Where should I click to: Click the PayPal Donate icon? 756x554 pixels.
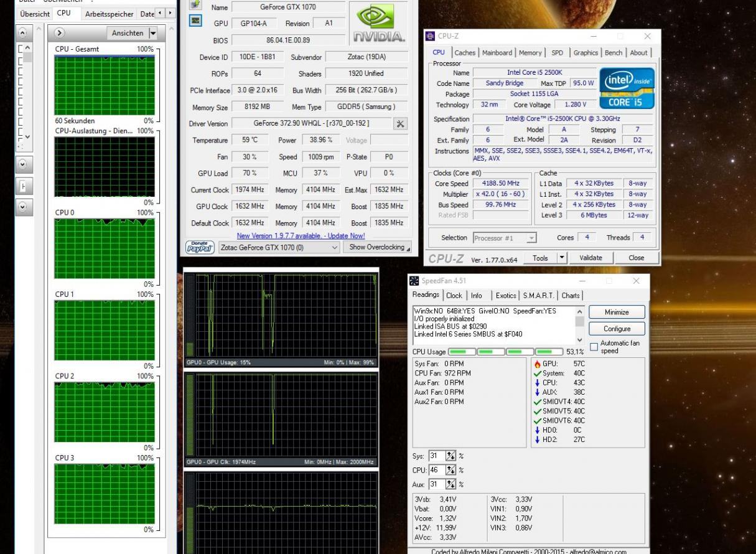click(x=200, y=247)
